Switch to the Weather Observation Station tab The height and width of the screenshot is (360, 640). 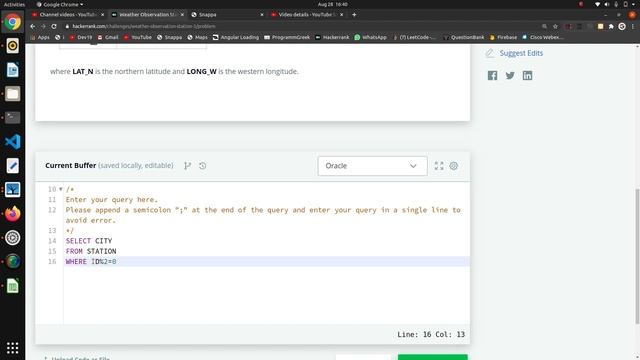147,15
